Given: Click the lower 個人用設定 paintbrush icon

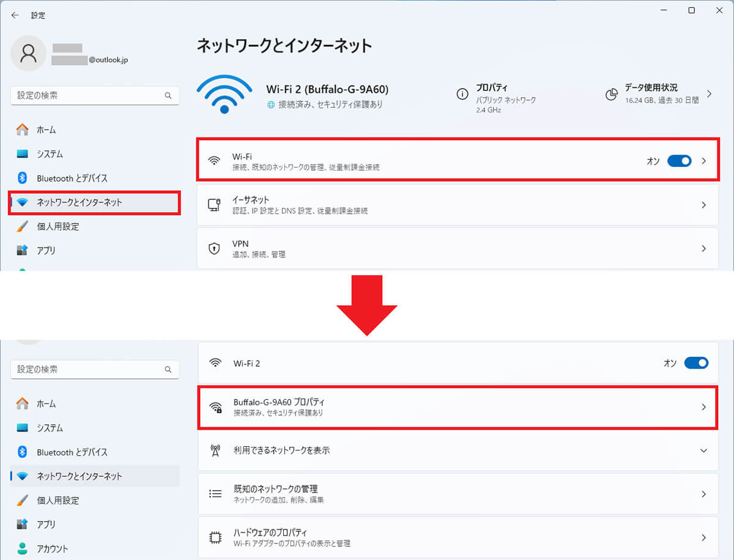Looking at the screenshot, I should pos(23,500).
